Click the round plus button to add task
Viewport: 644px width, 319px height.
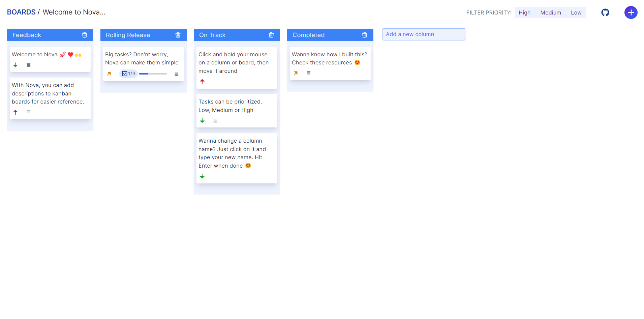[631, 12]
